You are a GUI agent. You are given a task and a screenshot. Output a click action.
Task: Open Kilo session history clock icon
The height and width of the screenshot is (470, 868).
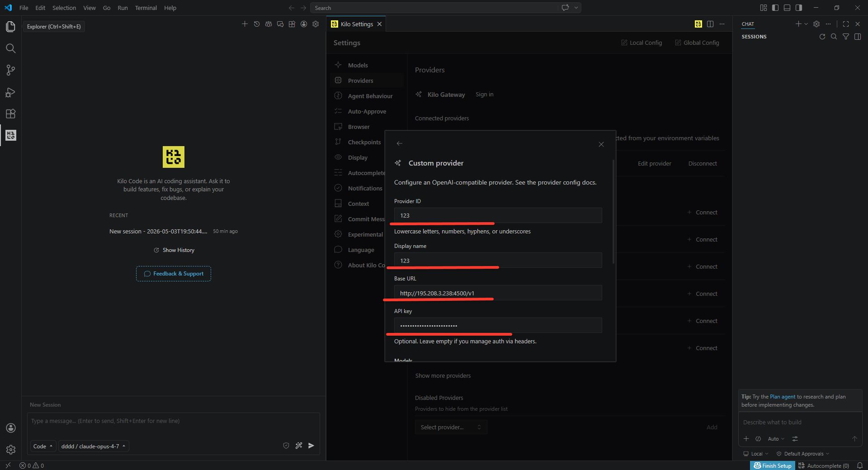point(257,24)
